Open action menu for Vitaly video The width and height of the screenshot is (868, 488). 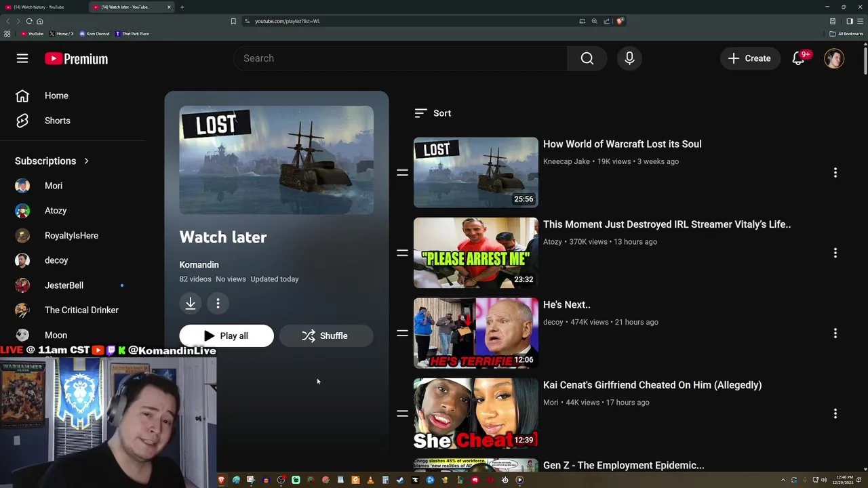coord(835,253)
